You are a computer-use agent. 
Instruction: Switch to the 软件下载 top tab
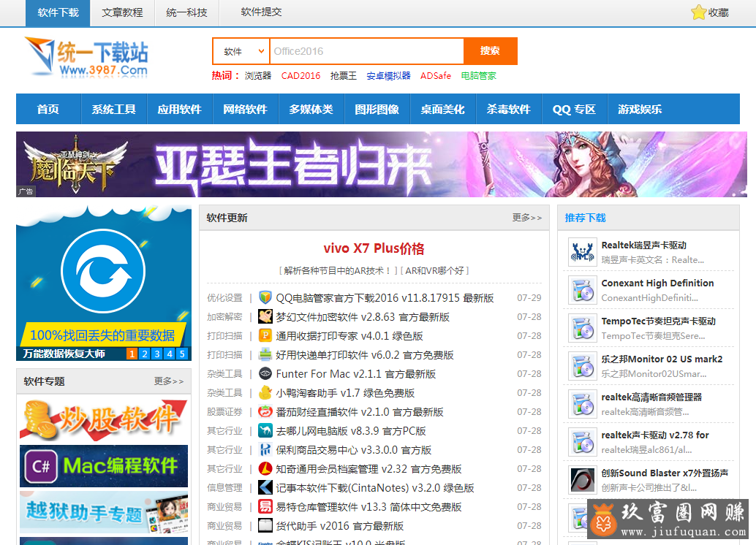[58, 12]
